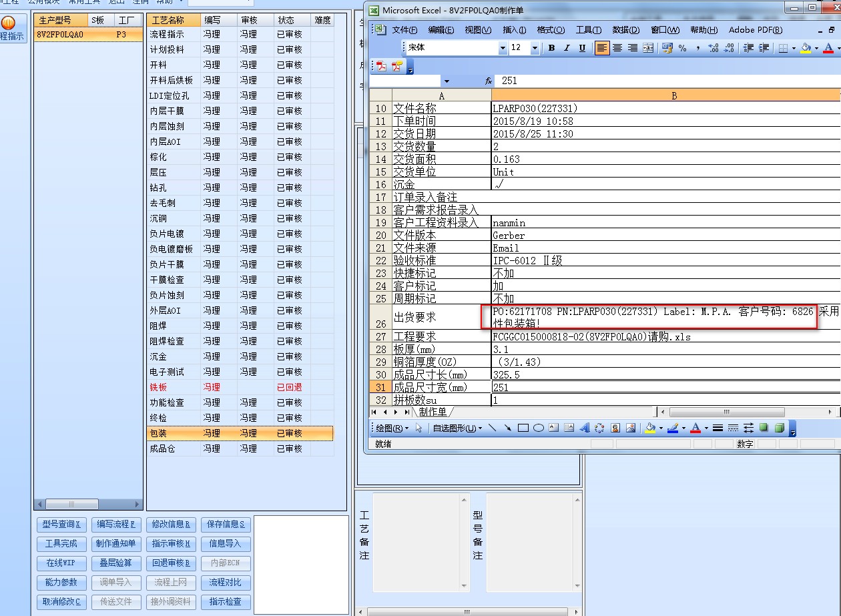
Task: Select the rectangle drawing tool
Action: pos(523,428)
